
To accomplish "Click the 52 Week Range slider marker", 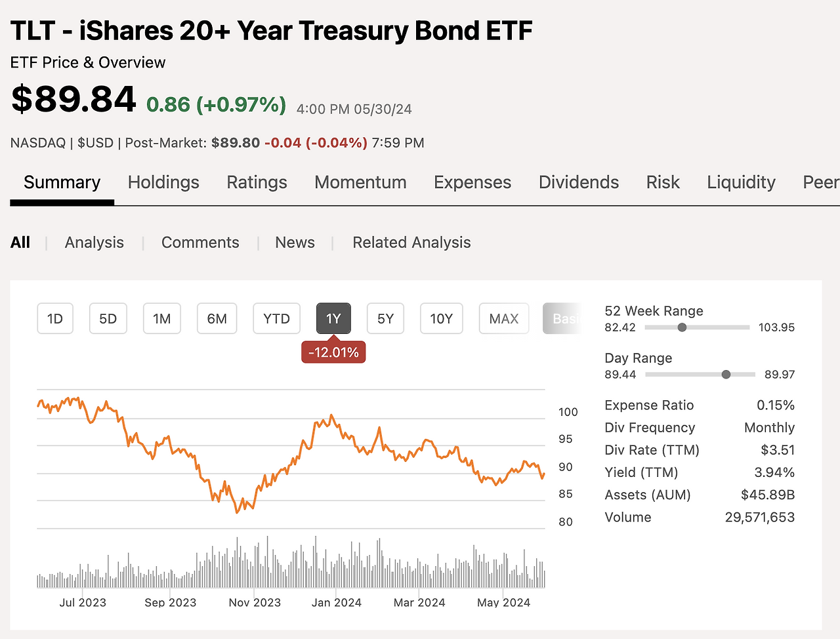I will tap(682, 327).
